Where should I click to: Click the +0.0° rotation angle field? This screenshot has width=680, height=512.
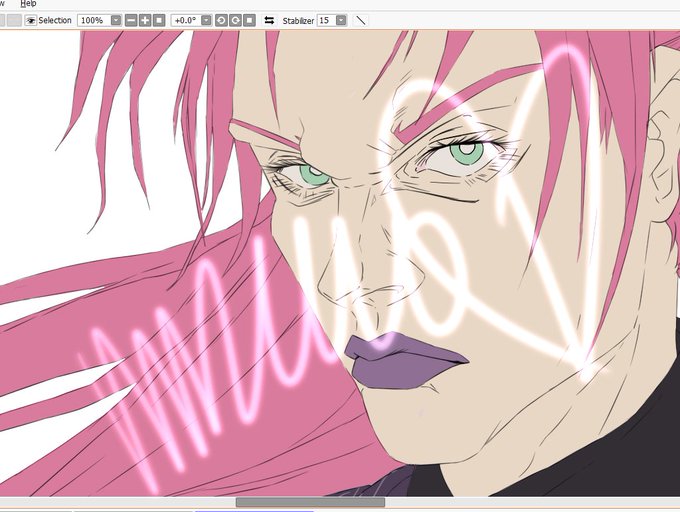pyautogui.click(x=186, y=20)
